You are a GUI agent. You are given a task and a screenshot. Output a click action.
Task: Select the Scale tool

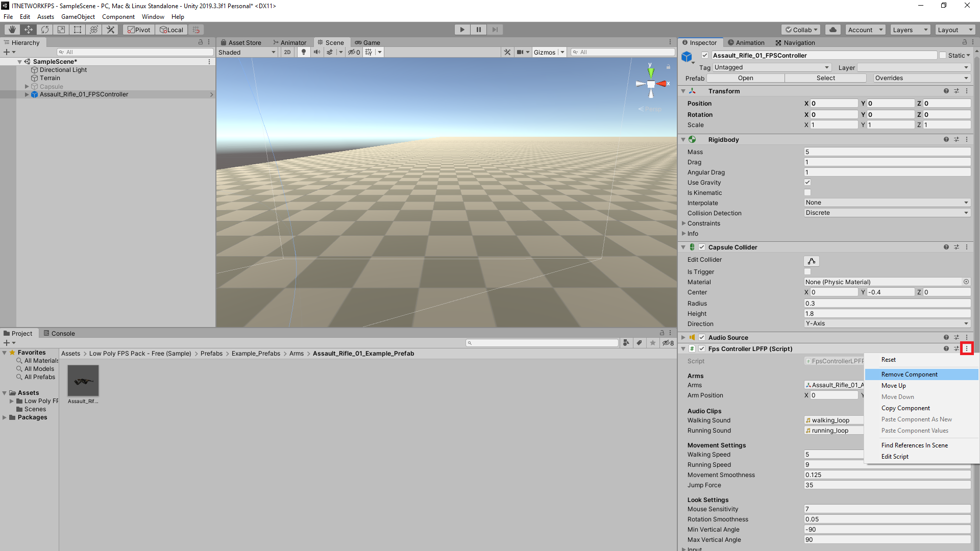point(61,29)
